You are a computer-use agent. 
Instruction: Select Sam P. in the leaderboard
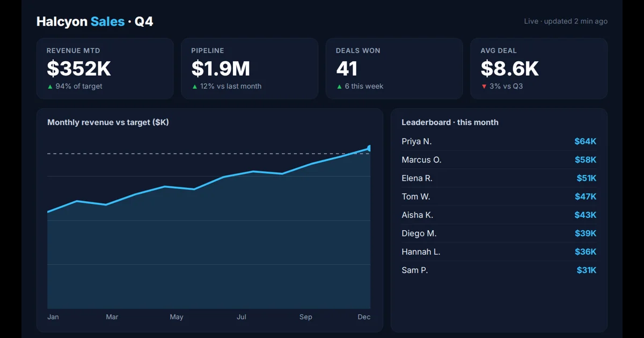click(415, 270)
